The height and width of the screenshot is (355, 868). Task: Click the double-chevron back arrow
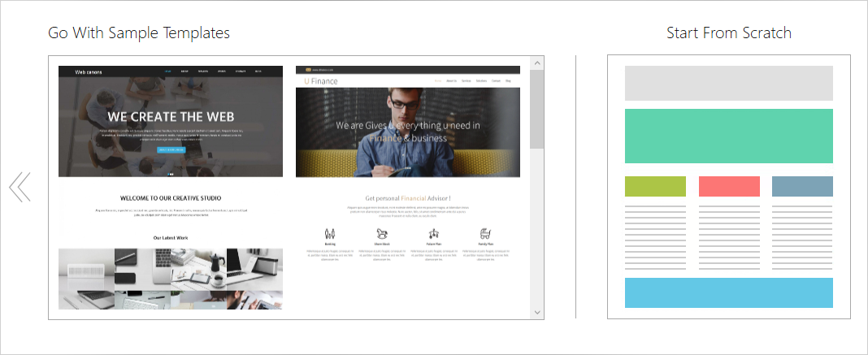point(20,187)
